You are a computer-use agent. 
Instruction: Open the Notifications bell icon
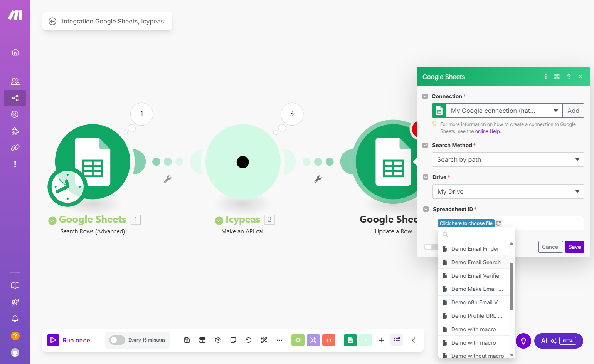point(15,319)
